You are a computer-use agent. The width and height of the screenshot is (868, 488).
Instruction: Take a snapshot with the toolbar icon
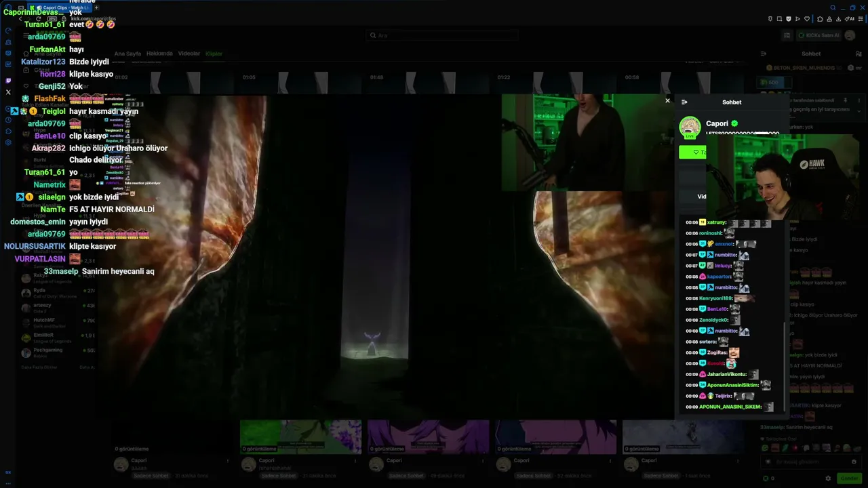click(780, 19)
